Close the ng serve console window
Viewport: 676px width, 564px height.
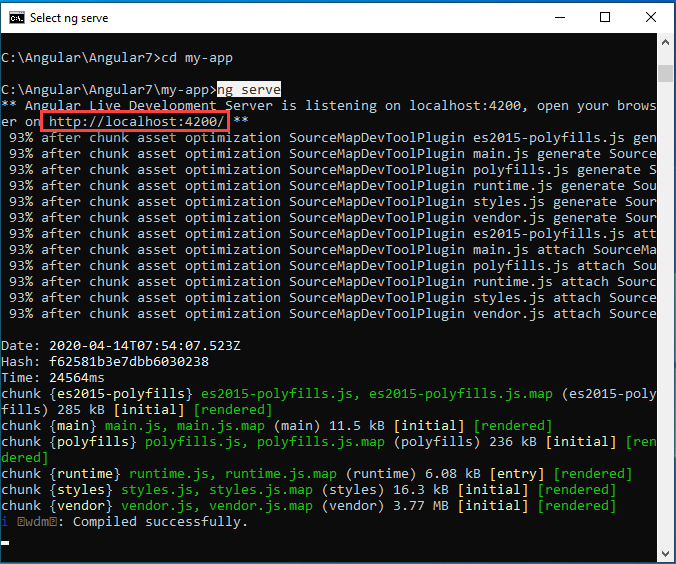[x=651, y=18]
